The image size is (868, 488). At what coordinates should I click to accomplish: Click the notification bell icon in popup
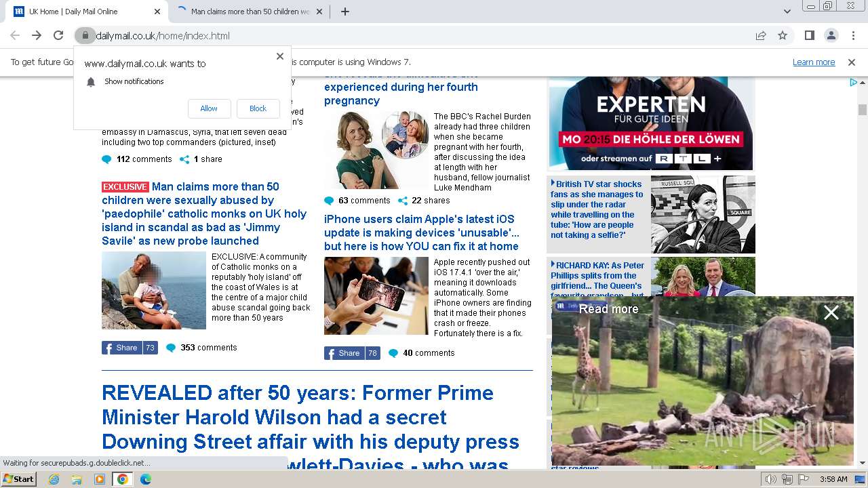click(x=91, y=81)
